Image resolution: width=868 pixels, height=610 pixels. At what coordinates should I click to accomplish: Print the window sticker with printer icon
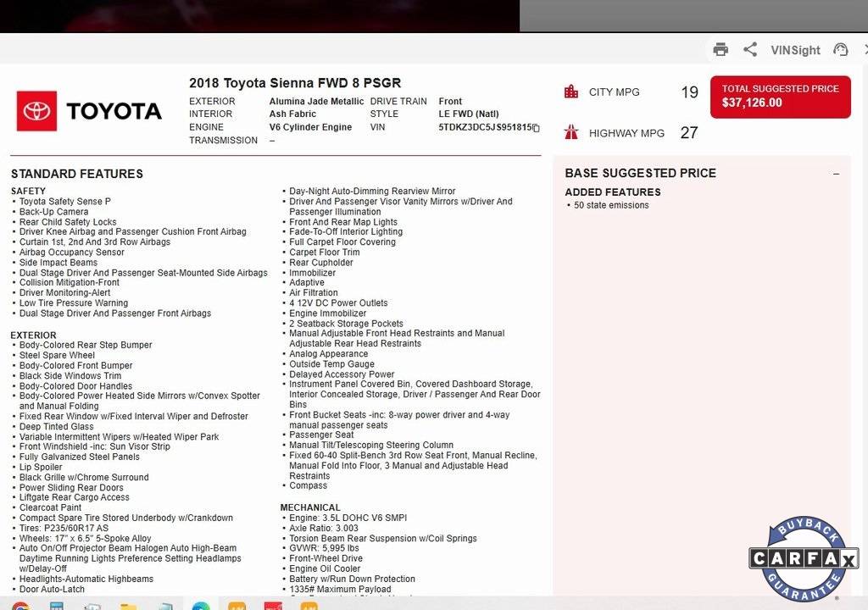point(721,50)
